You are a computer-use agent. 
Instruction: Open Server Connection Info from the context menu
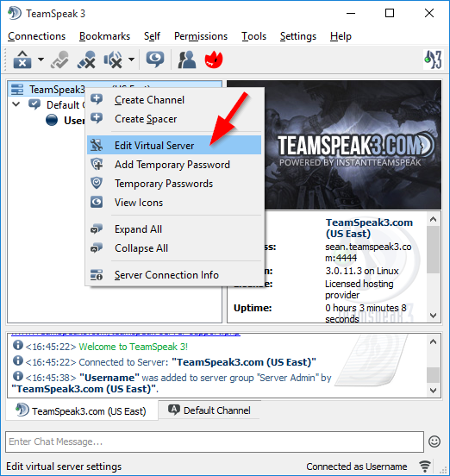[174, 275]
